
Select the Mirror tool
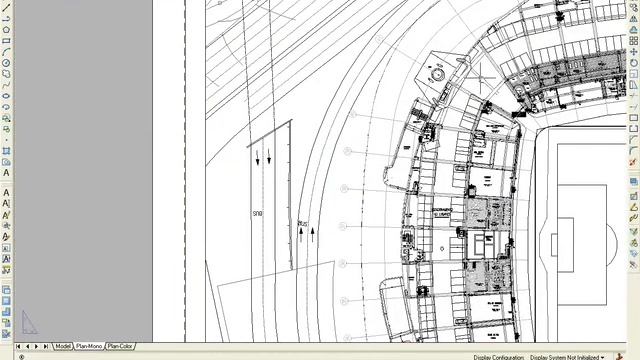(x=633, y=18)
